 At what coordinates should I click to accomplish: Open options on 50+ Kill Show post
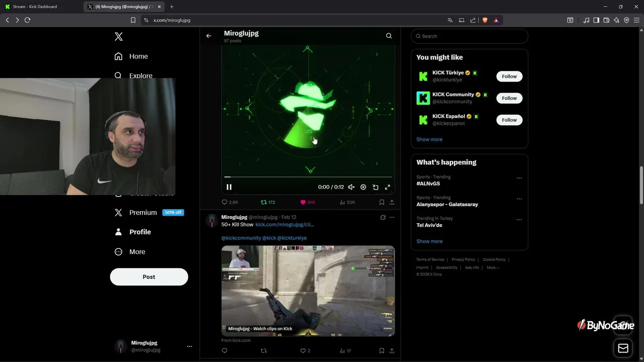click(392, 217)
